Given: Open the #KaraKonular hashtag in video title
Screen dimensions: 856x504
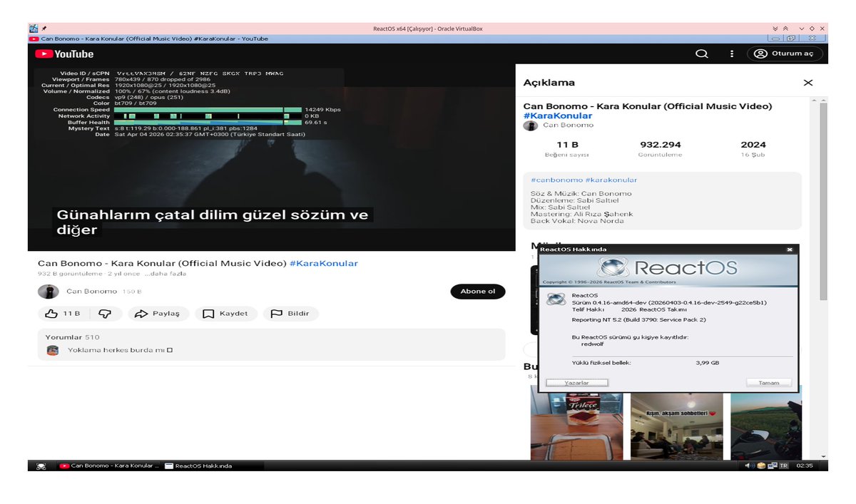Looking at the screenshot, I should (324, 263).
